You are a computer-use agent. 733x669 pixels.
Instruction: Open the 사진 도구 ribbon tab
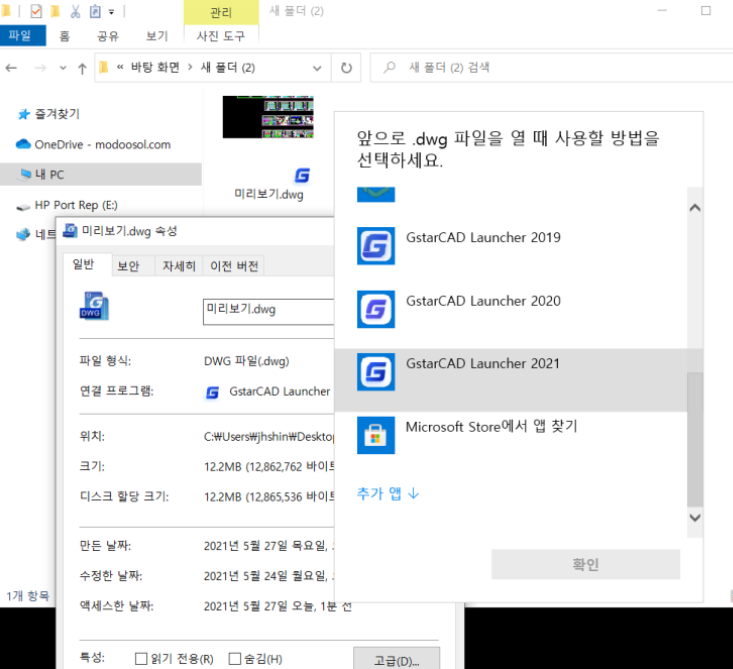click(x=221, y=36)
